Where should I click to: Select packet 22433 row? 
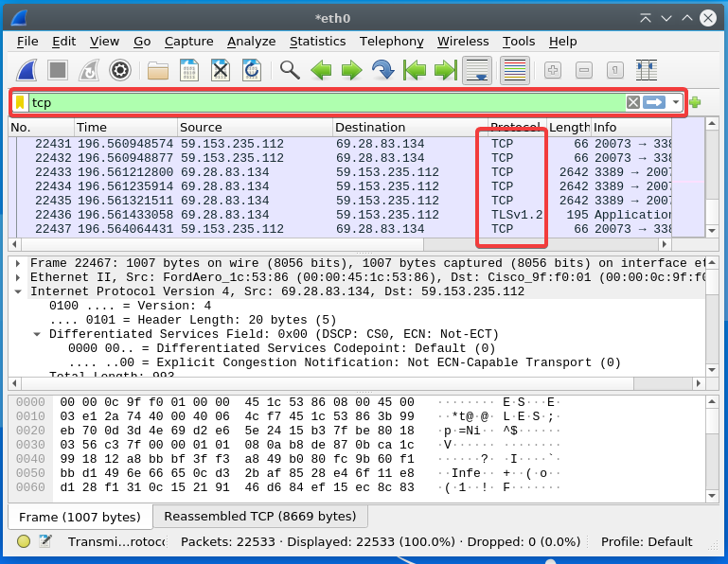pyautogui.click(x=340, y=172)
